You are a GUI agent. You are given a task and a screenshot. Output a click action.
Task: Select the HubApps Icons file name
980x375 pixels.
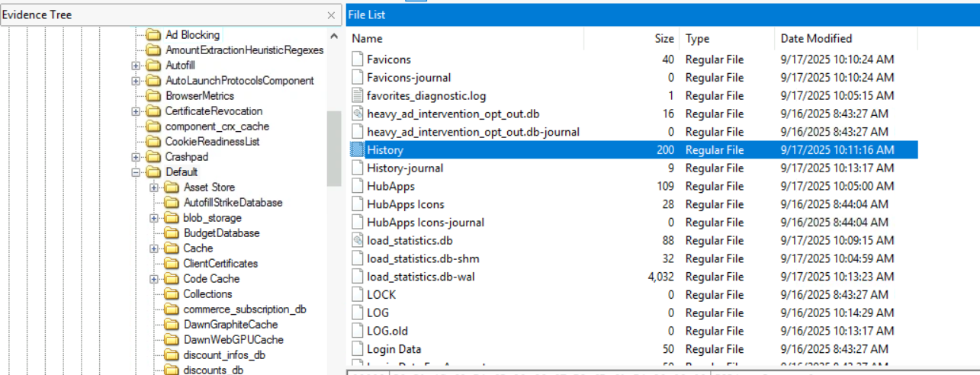pos(405,204)
